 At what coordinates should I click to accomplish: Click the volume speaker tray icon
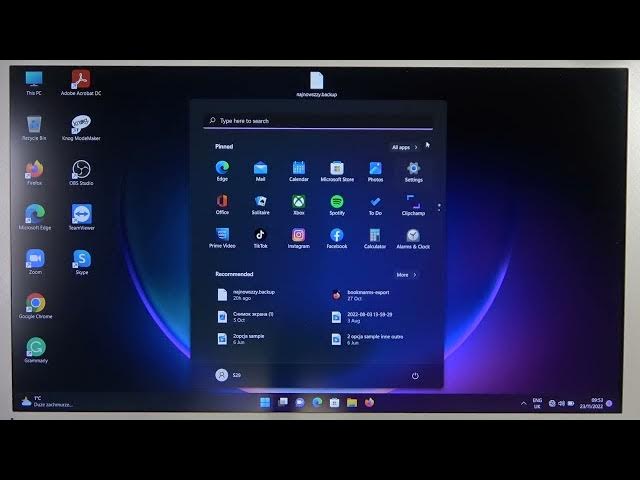[x=562, y=403]
